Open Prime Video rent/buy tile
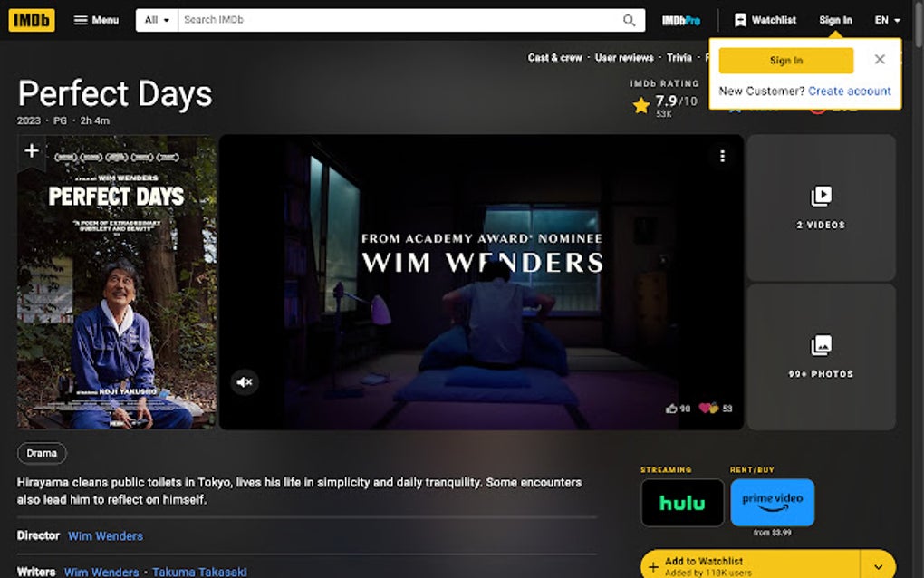Screen dimensions: 924x578 (772, 503)
